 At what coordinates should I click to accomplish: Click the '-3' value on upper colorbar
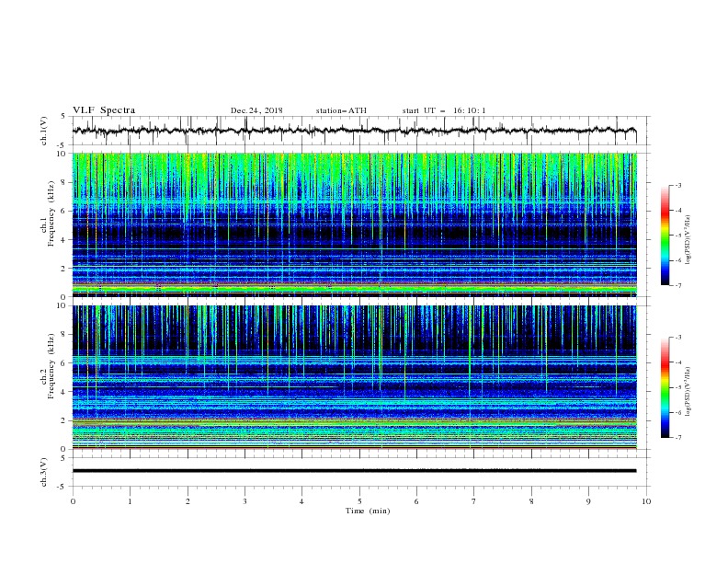(677, 185)
